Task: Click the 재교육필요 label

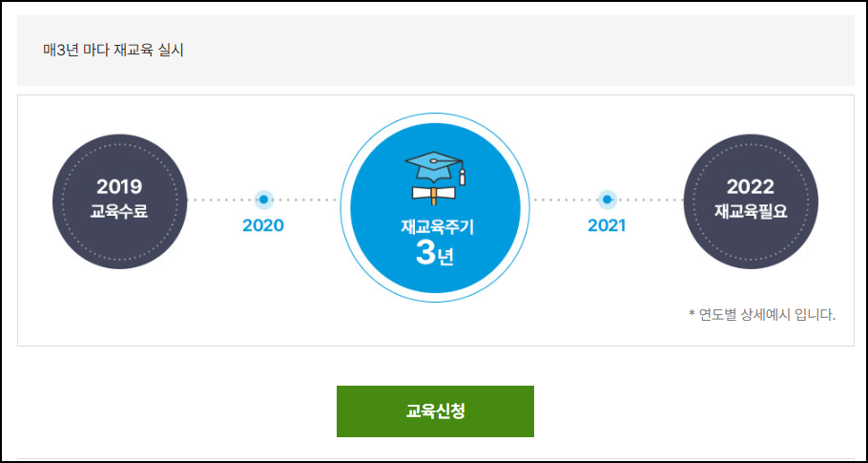Action: [x=751, y=212]
